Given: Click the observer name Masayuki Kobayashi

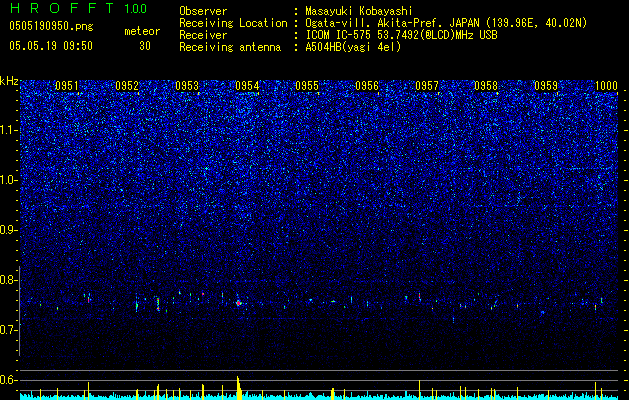Looking at the screenshot, I should tap(359, 11).
